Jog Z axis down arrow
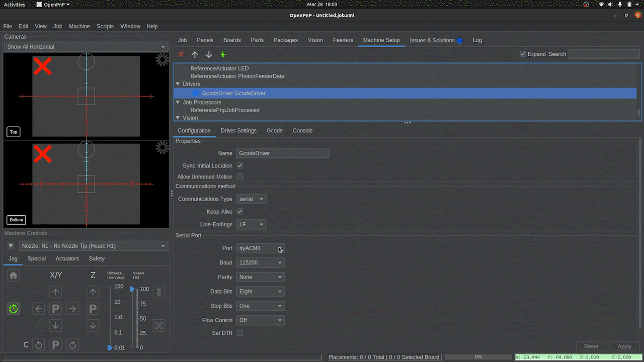 [x=93, y=325]
